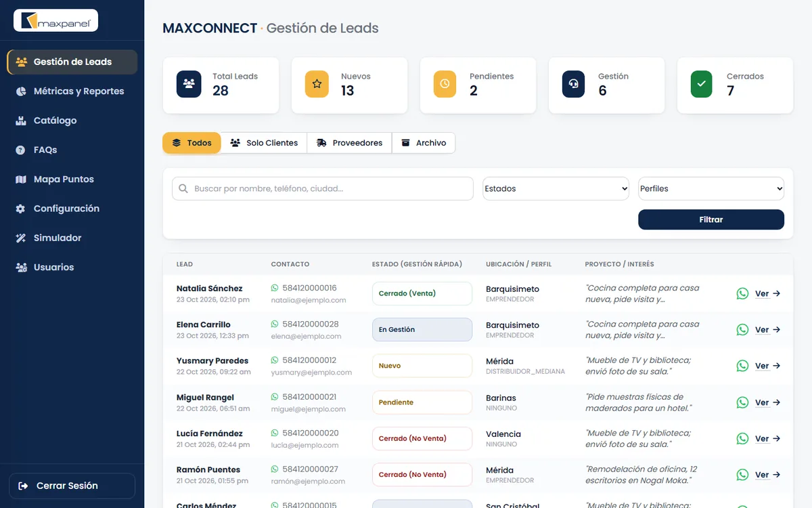
Task: Change Lucía Fernández Cerrado (No Venta) status
Action: tap(422, 438)
